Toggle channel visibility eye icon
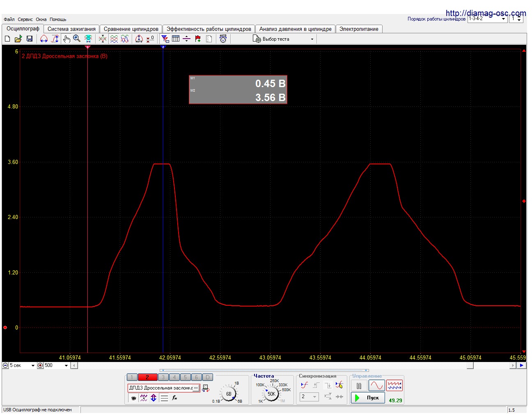The image size is (532, 415). click(133, 398)
